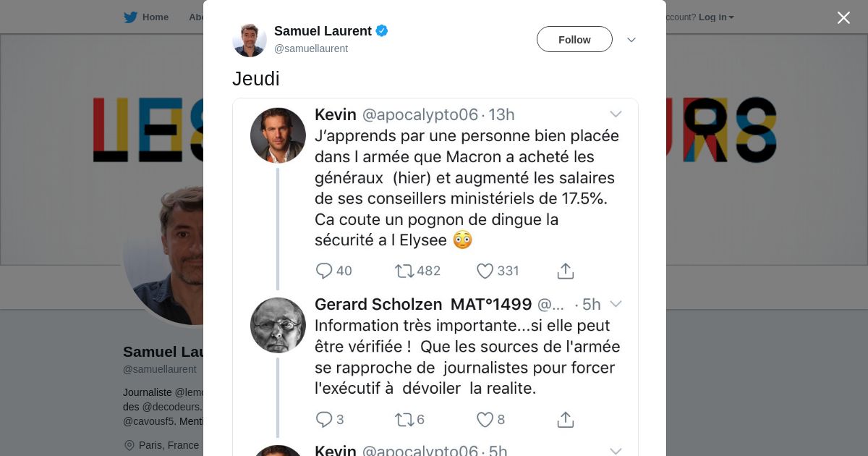Open the Log in dropdown
This screenshot has height=456, width=868.
click(716, 17)
